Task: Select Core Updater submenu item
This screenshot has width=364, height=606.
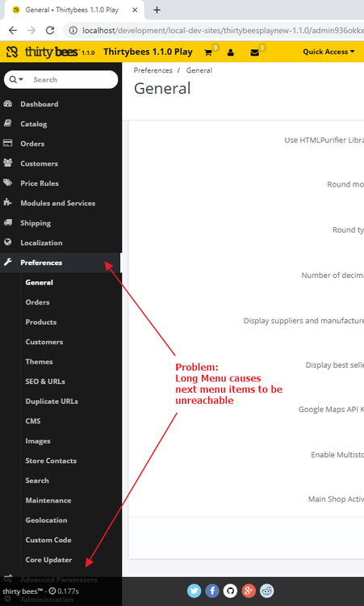Action: (48, 560)
